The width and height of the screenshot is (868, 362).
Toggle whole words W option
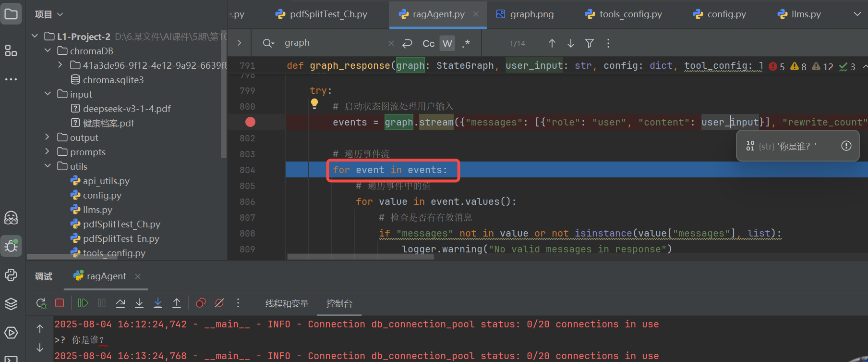coord(447,43)
